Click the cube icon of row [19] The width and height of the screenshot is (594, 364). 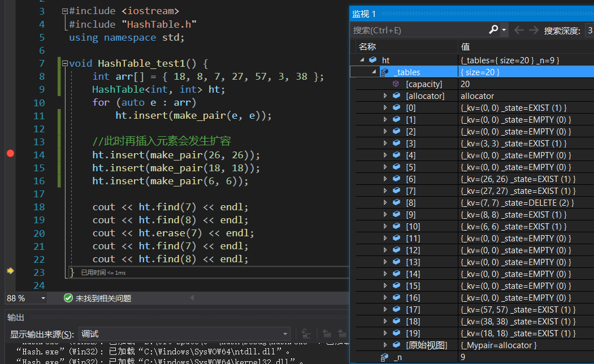click(396, 333)
